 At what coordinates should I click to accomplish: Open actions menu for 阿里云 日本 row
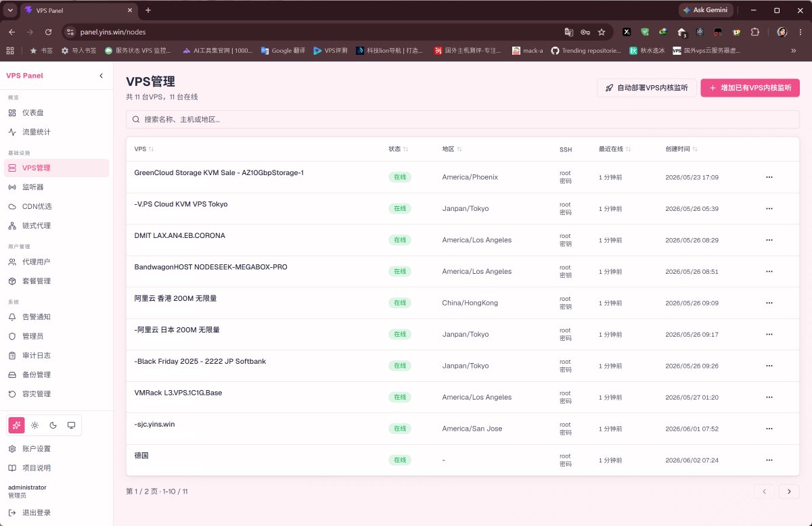pos(769,334)
